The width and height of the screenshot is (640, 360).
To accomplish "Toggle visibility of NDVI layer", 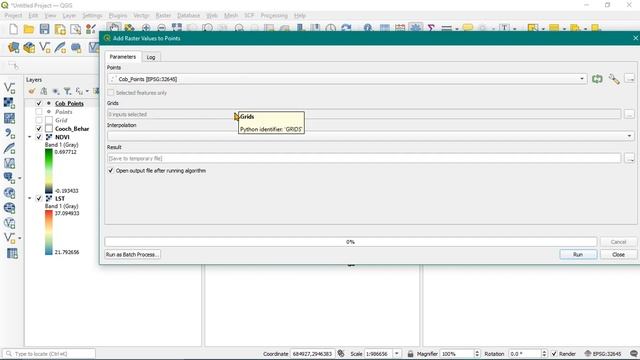I will pyautogui.click(x=39, y=137).
